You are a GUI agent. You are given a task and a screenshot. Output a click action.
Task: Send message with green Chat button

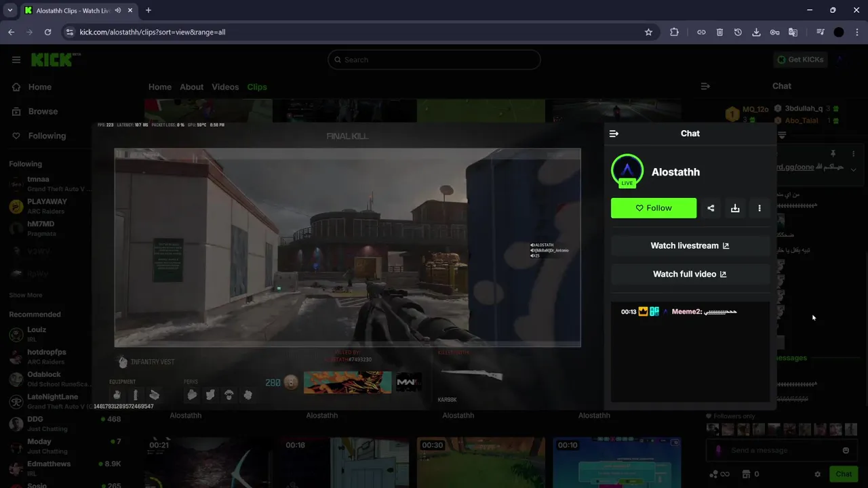pos(844,474)
